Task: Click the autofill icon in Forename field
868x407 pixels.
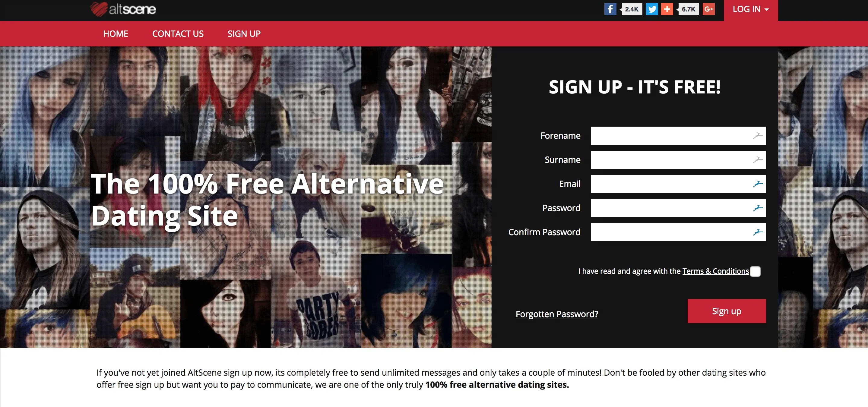Action: coord(758,136)
